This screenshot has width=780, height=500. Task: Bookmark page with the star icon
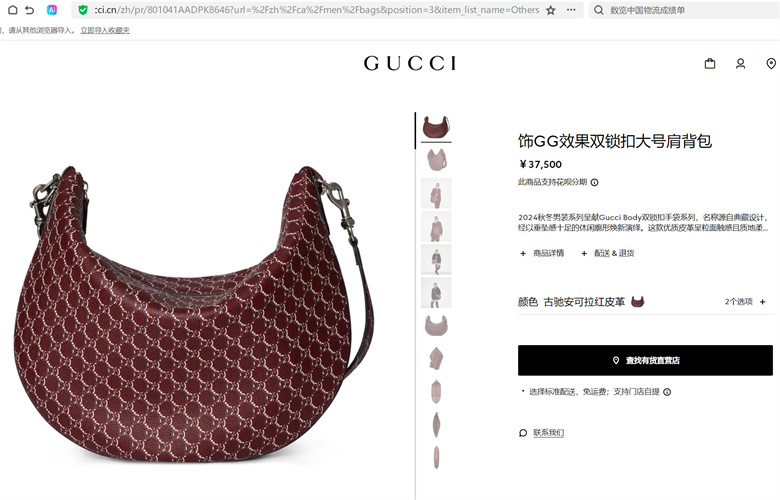pos(551,10)
